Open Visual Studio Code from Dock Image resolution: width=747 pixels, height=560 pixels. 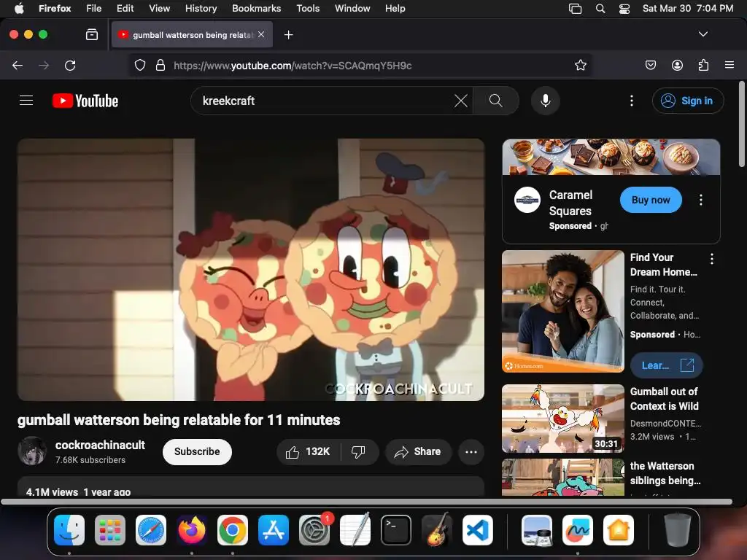click(x=477, y=530)
